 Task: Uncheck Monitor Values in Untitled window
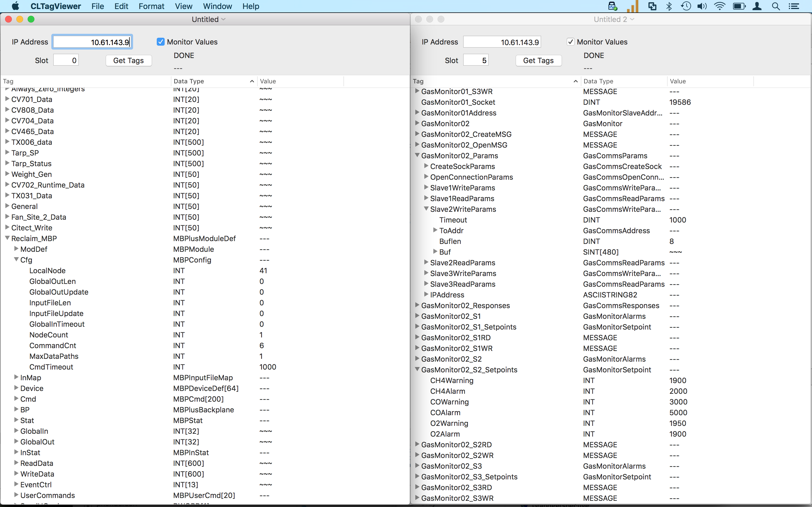161,42
